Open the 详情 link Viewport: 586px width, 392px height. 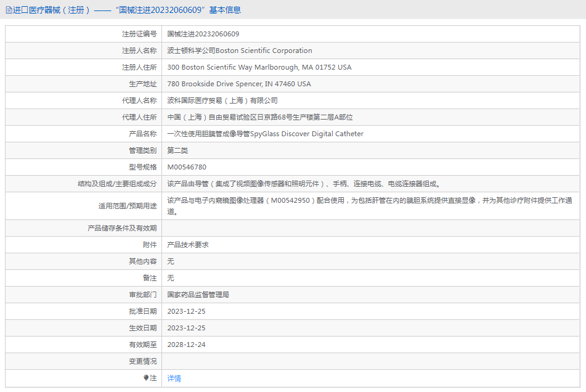coord(174,378)
